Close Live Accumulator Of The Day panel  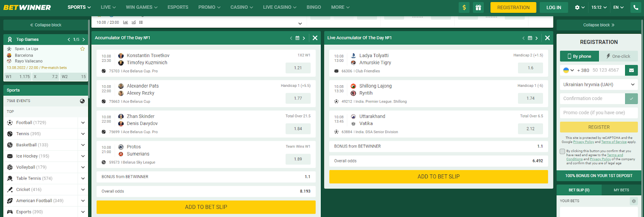547,38
